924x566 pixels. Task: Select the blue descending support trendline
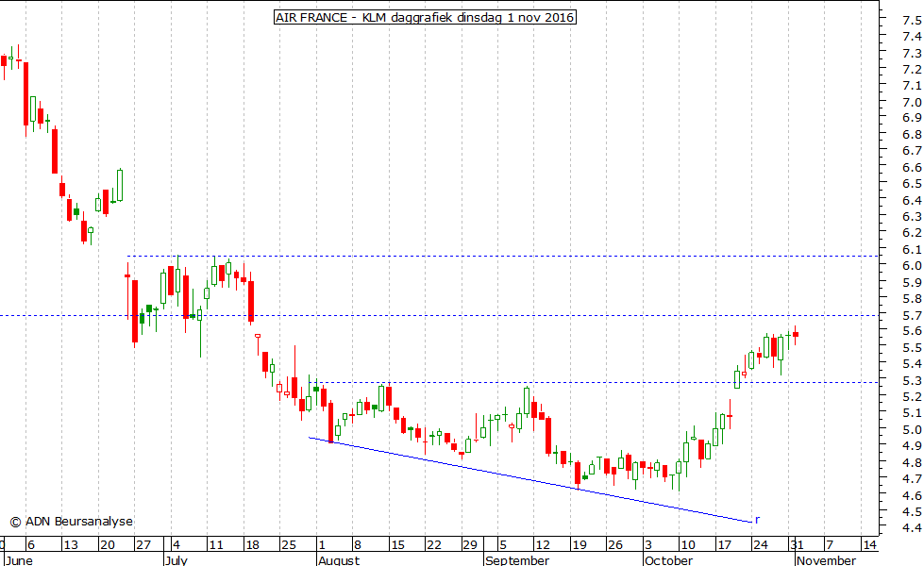click(530, 480)
